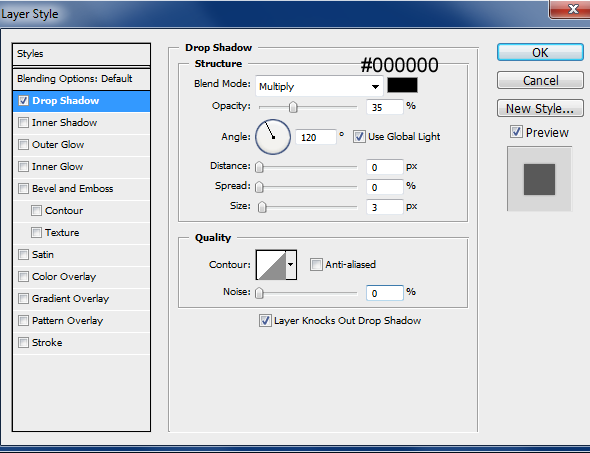Image resolution: width=590 pixels, height=453 pixels.
Task: Toggle Layer Knocks Out Drop Shadow
Action: coord(265,321)
